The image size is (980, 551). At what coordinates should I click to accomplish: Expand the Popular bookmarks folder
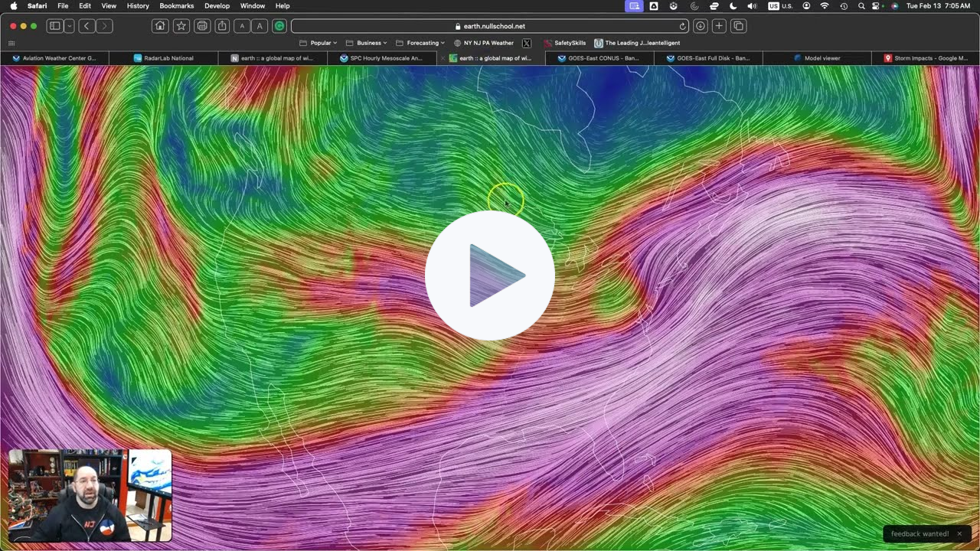point(319,43)
